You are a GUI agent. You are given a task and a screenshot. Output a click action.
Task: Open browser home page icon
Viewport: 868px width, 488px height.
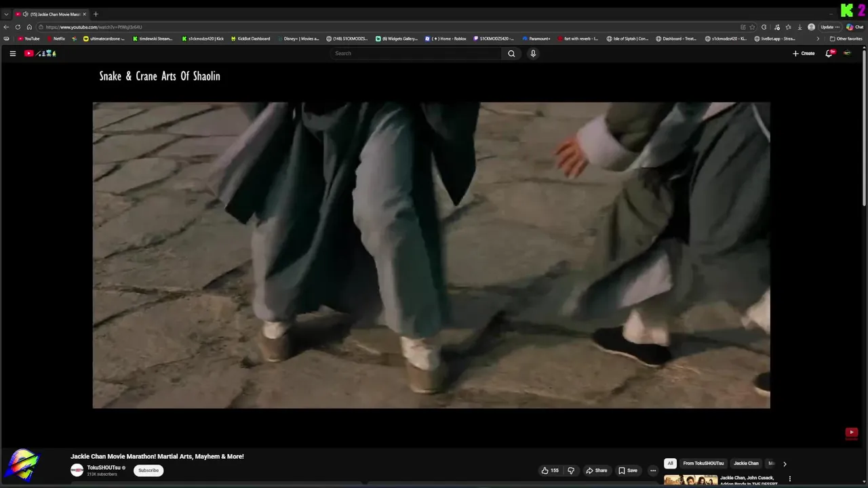coord(29,27)
